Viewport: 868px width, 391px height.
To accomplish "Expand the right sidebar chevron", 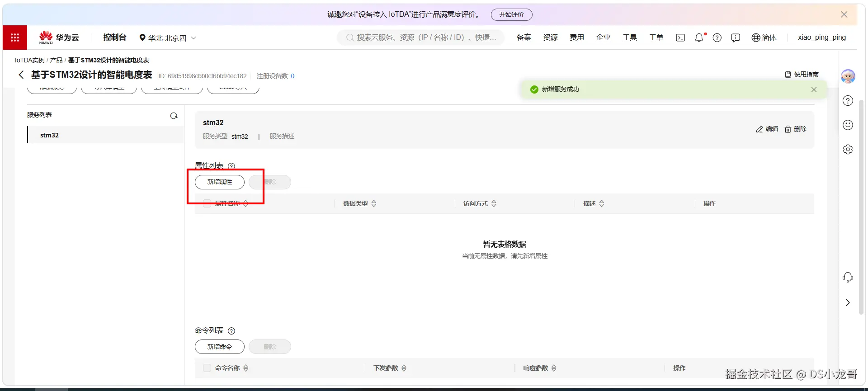I will (848, 302).
